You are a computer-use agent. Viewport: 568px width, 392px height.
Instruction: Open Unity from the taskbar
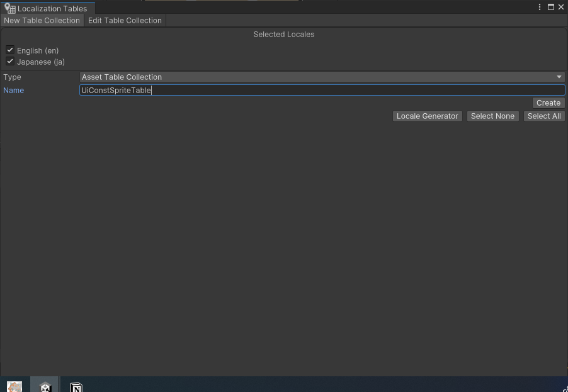point(45,388)
